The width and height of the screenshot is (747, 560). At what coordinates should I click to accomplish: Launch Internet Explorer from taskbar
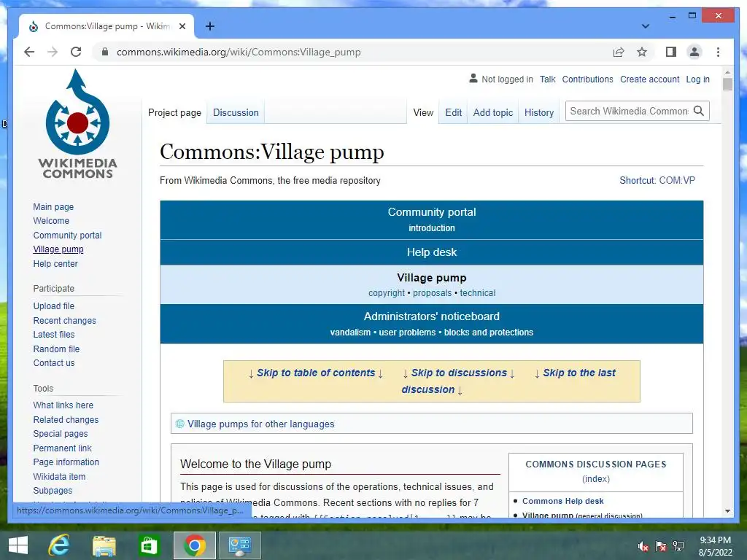pyautogui.click(x=59, y=545)
